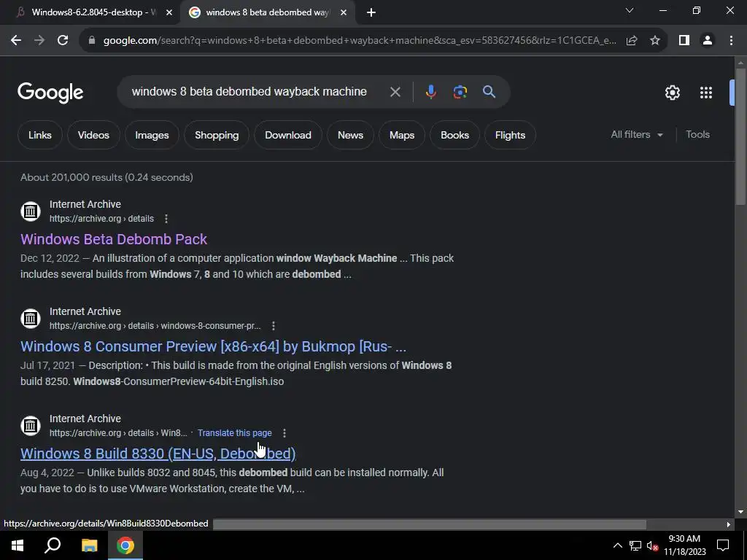Open the Chrome profile icon
747x560 pixels.
[x=708, y=41]
